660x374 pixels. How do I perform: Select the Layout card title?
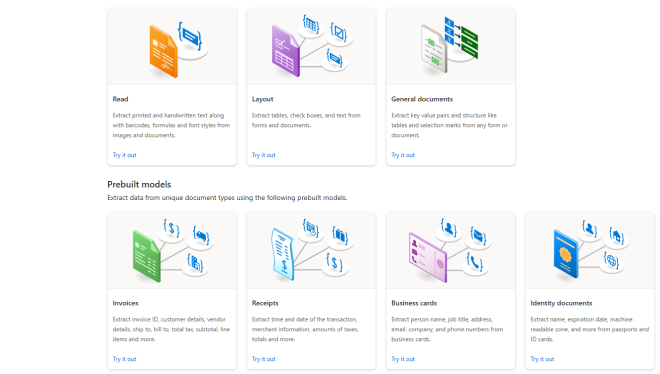pyautogui.click(x=263, y=99)
